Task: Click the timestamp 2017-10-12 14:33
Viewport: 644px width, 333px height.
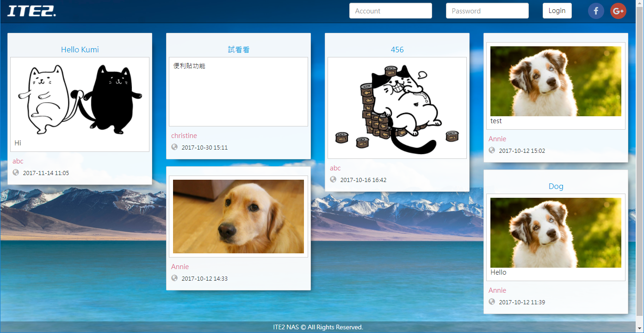Action: pyautogui.click(x=204, y=279)
